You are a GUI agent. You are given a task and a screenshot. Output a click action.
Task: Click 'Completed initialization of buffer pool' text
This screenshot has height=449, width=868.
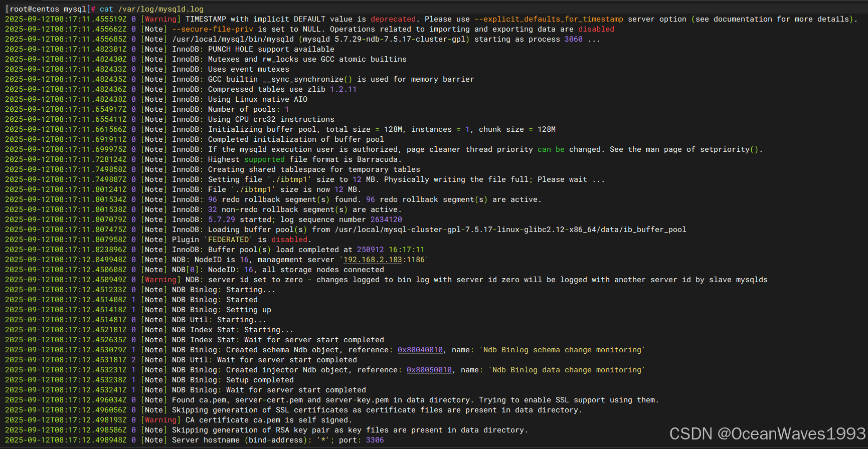click(x=296, y=139)
